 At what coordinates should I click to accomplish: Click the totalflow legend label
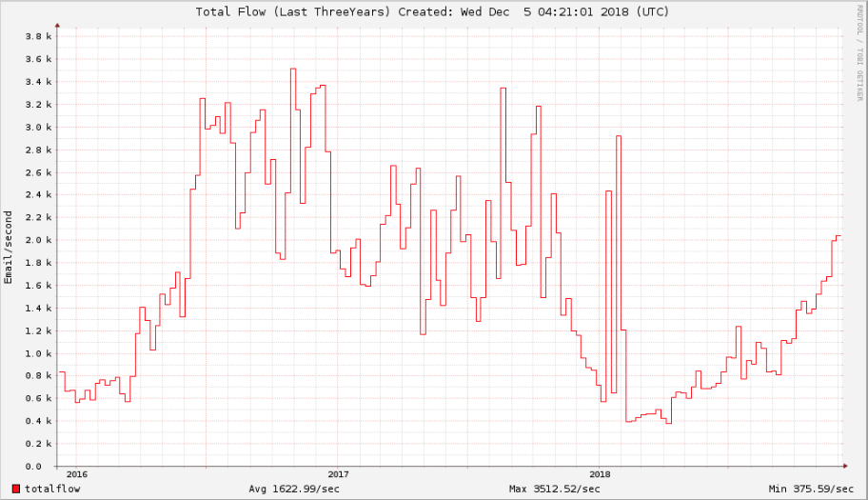[x=52, y=489]
